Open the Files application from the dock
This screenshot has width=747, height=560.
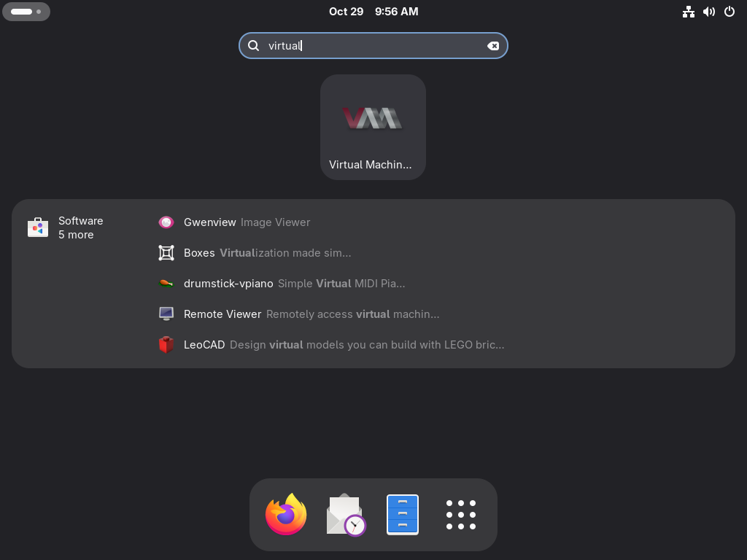(x=403, y=514)
